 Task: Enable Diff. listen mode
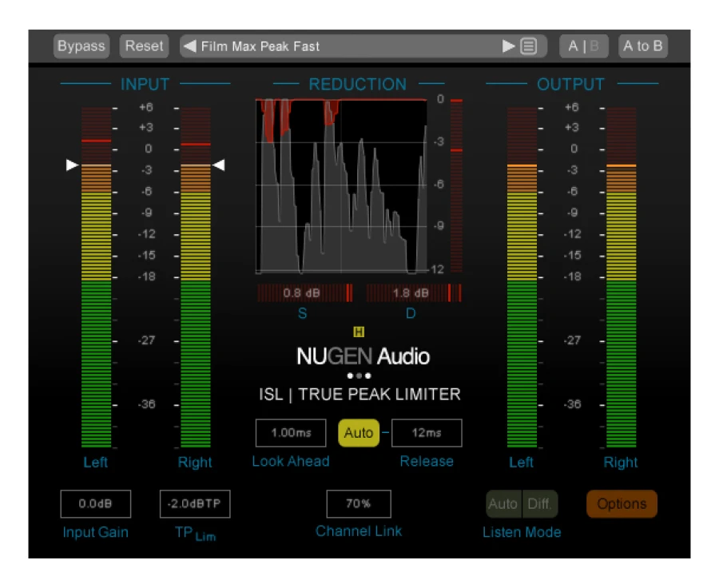tap(540, 504)
